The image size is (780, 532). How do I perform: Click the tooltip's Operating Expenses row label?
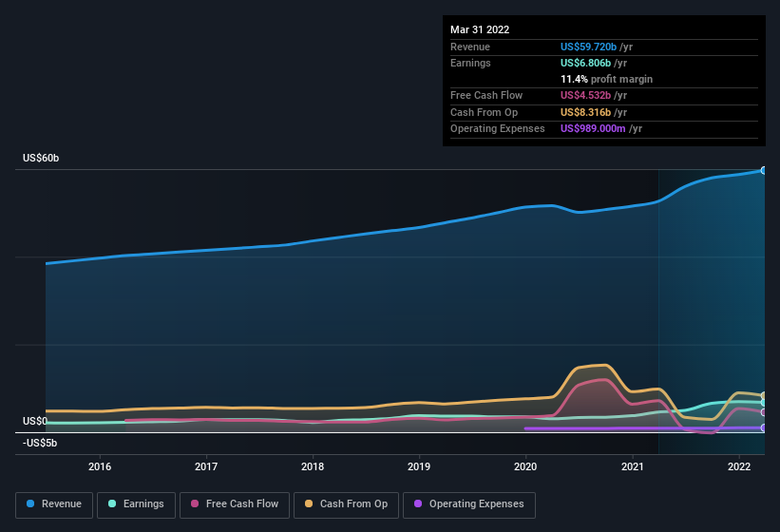pos(498,129)
